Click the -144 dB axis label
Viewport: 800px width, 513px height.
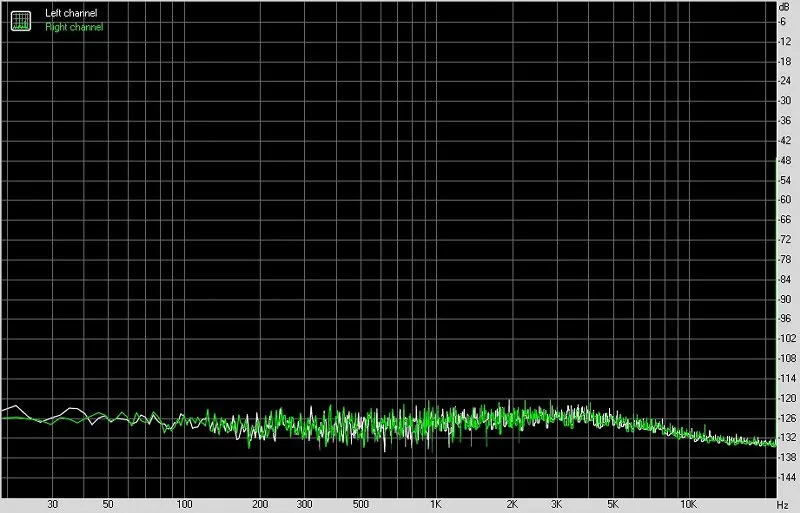786,477
